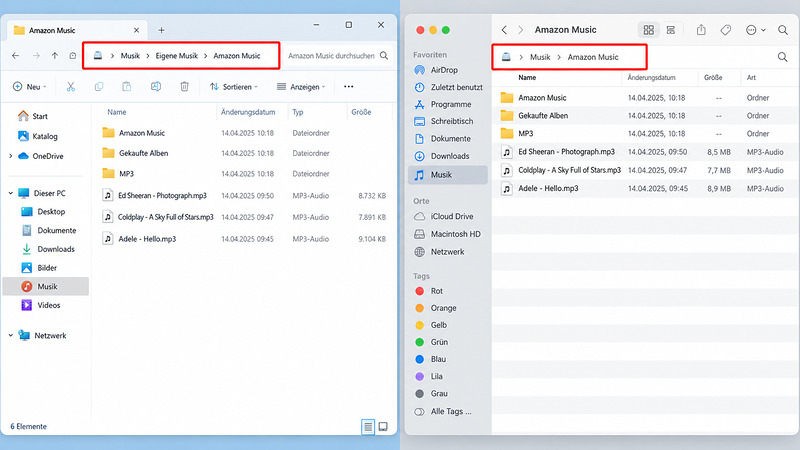Open the Anzeigen dropdown in Explorer
800x450 pixels.
coord(301,87)
